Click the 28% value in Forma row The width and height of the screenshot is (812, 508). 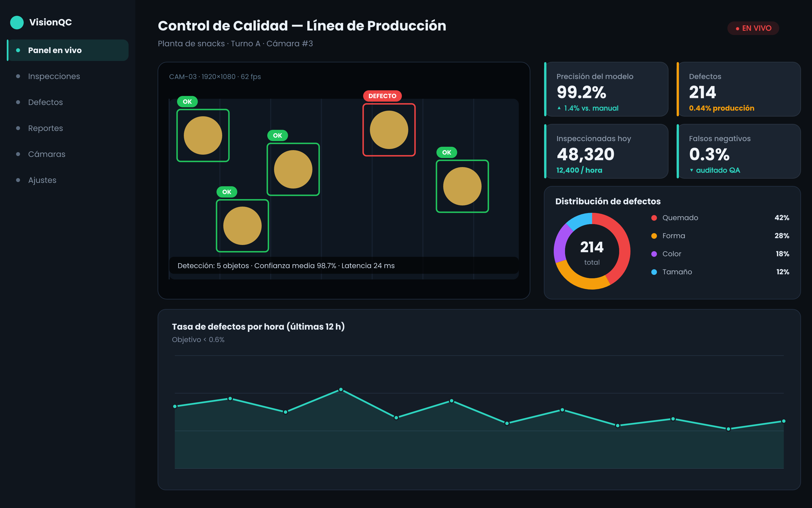[782, 236]
